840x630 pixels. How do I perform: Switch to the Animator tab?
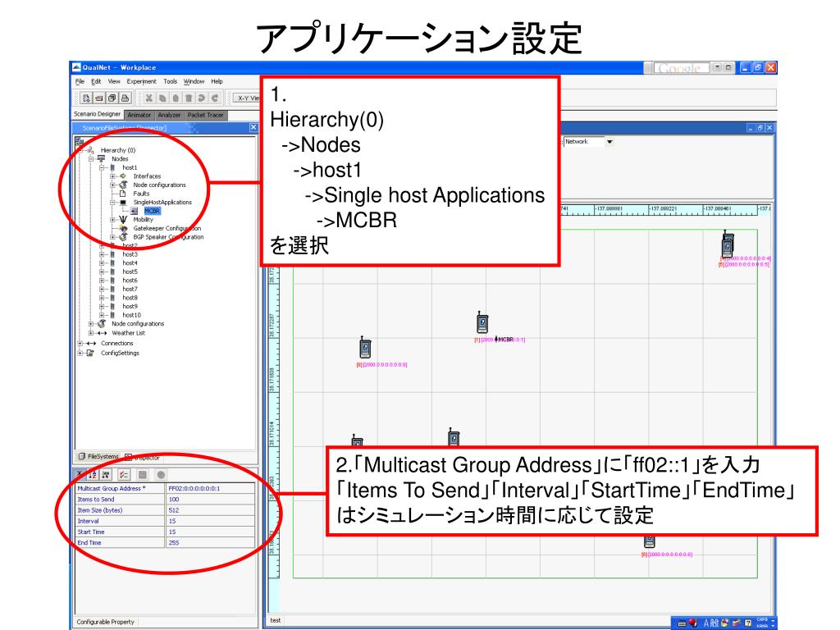[x=139, y=115]
